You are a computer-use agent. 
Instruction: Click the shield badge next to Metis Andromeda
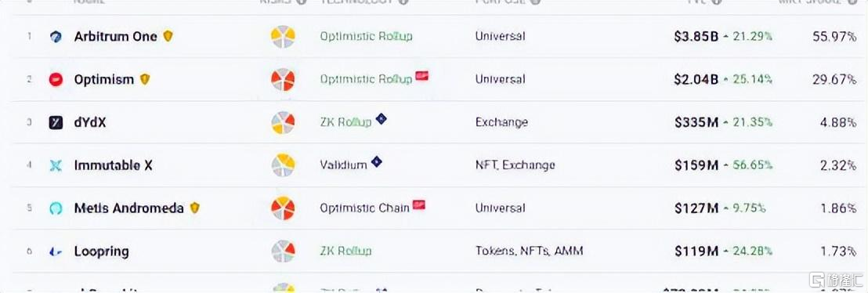pyautogui.click(x=194, y=208)
